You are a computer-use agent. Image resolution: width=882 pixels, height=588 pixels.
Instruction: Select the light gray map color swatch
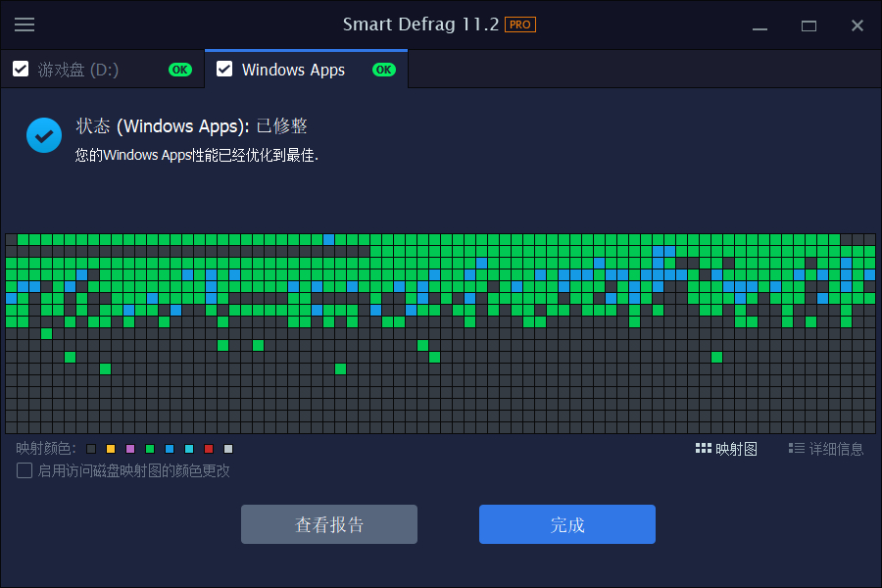(228, 449)
